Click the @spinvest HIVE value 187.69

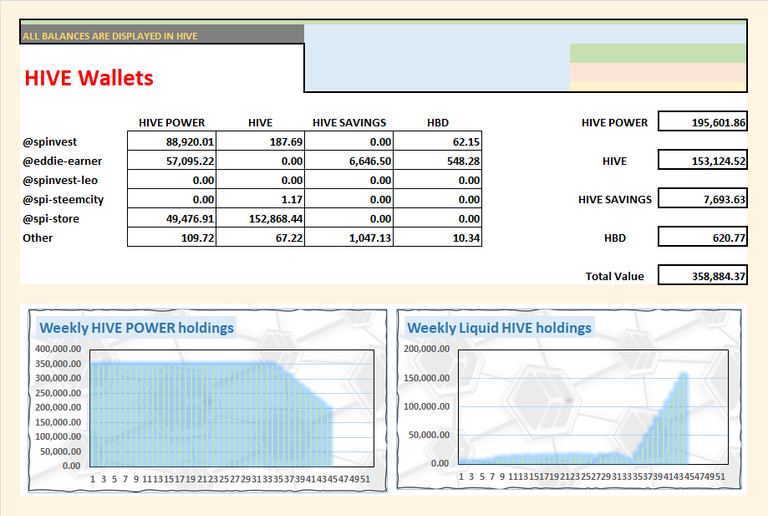click(260, 141)
